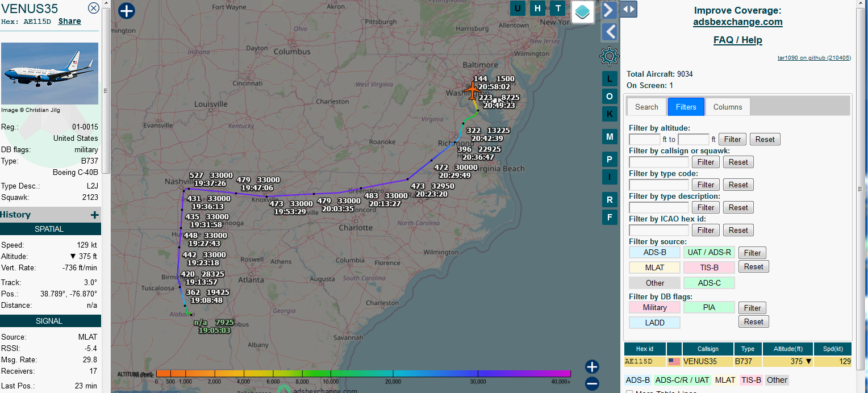Apply the DB flags Filter button
This screenshot has height=393, width=868.
click(x=752, y=308)
